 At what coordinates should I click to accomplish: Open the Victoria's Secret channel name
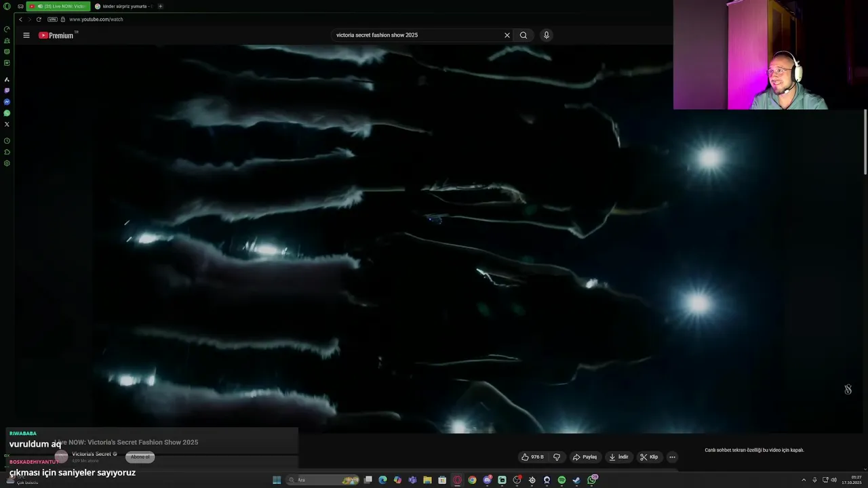coord(92,454)
